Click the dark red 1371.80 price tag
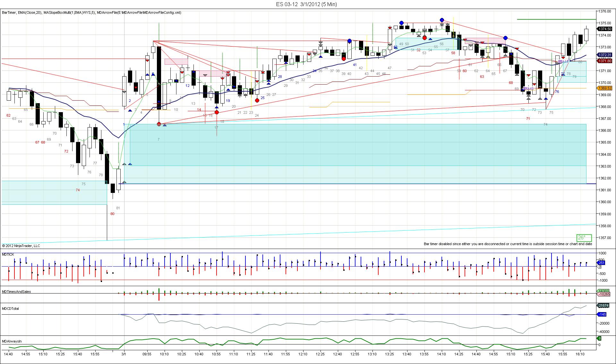616x364 pixels. coord(605,61)
